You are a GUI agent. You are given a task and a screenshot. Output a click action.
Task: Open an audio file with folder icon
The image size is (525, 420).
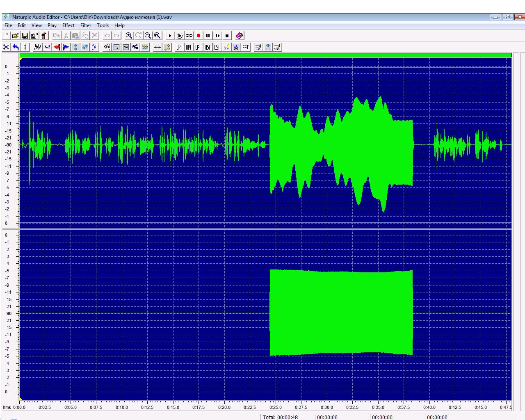[16, 36]
